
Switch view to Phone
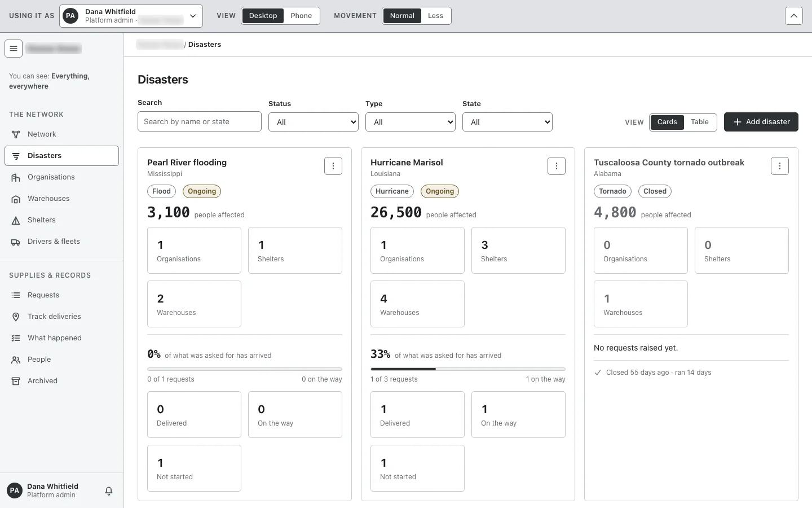(301, 16)
